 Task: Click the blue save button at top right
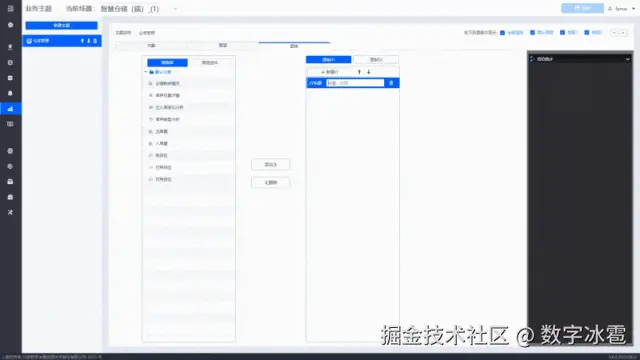tap(582, 8)
